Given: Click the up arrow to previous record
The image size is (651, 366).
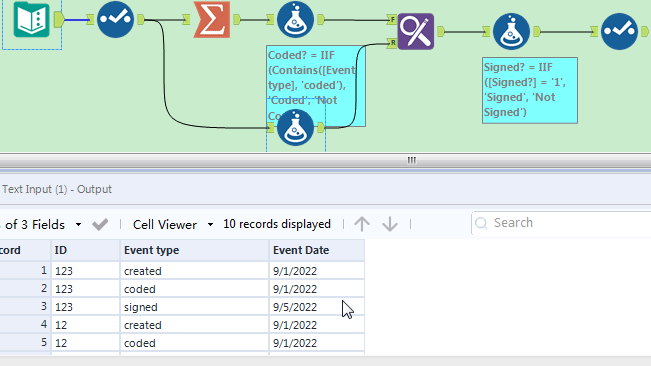Looking at the screenshot, I should coord(362,224).
